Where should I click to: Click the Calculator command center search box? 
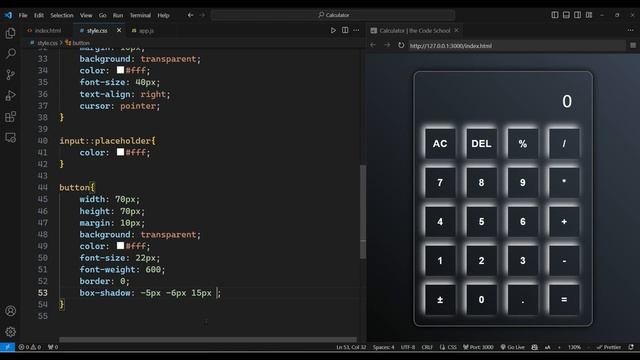point(333,15)
